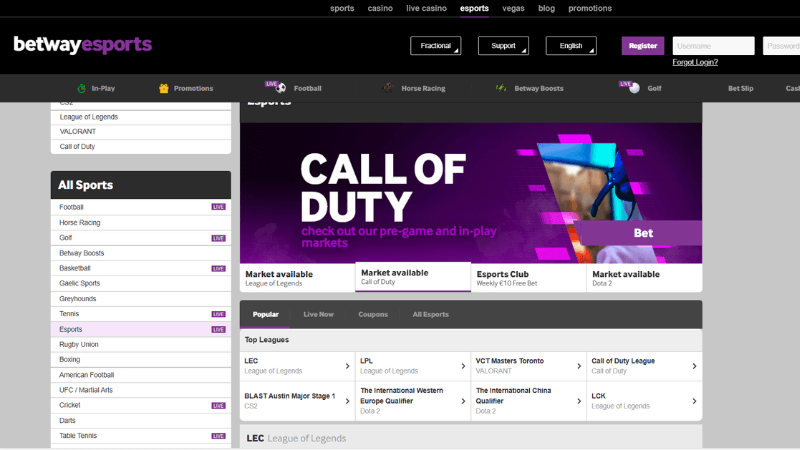Screen dimensions: 800x450
Task: Open Bet Slip in navigation bar
Action: [x=740, y=88]
